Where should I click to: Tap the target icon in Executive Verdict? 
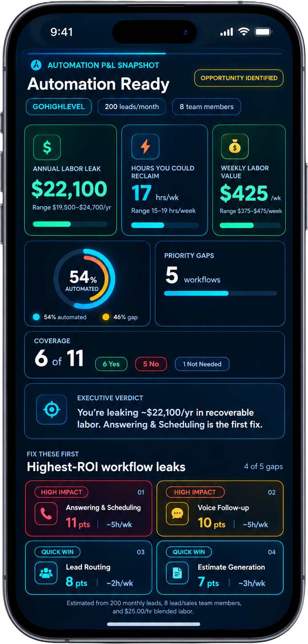click(x=51, y=409)
